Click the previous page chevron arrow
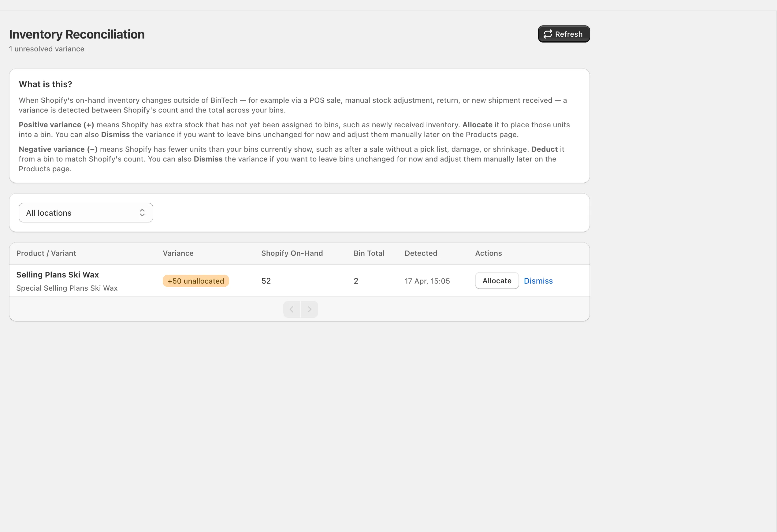This screenshot has width=777, height=532. coord(292,309)
